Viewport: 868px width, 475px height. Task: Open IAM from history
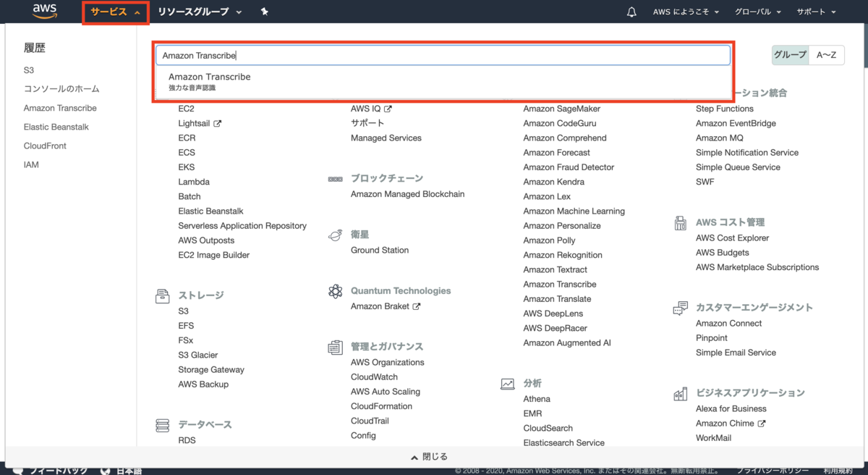[31, 164]
